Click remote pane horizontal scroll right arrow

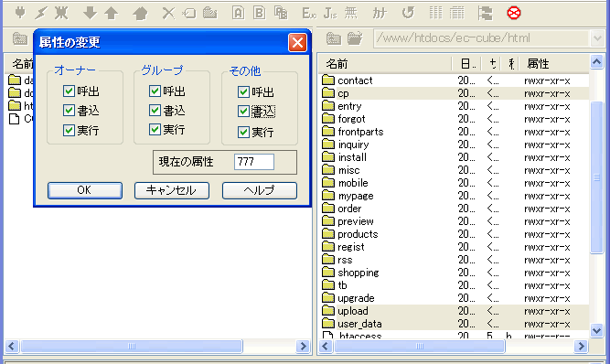pos(581,346)
